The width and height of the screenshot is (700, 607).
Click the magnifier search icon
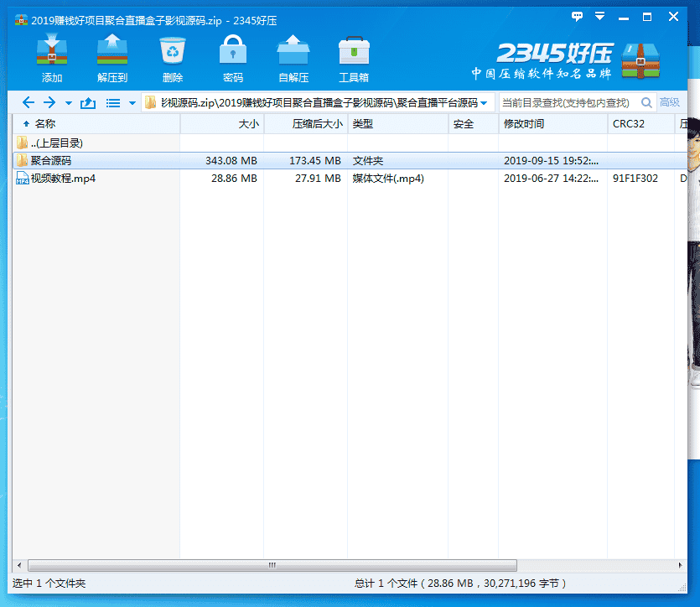point(646,102)
